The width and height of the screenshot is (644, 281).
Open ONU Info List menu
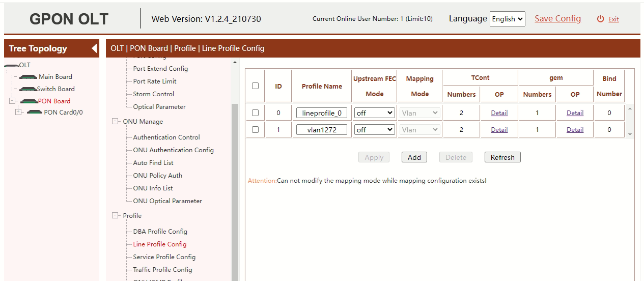point(153,188)
